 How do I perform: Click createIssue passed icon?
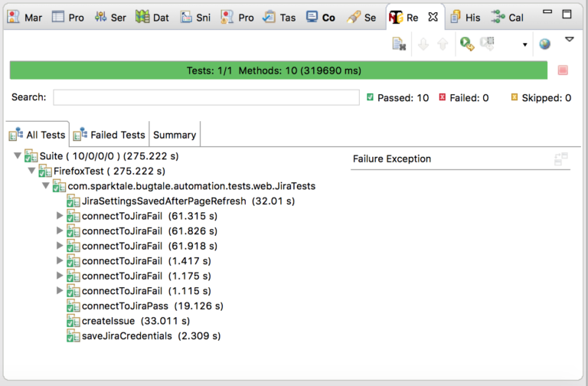(73, 321)
